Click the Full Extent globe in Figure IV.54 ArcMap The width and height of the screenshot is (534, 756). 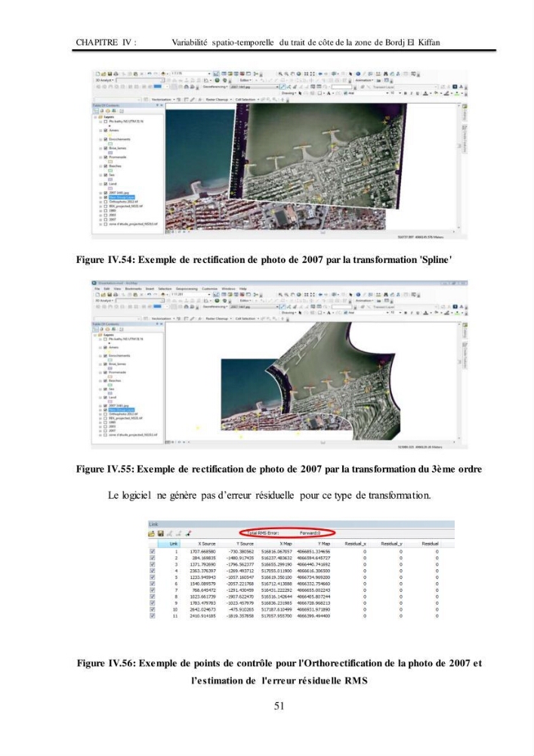[x=298, y=74]
